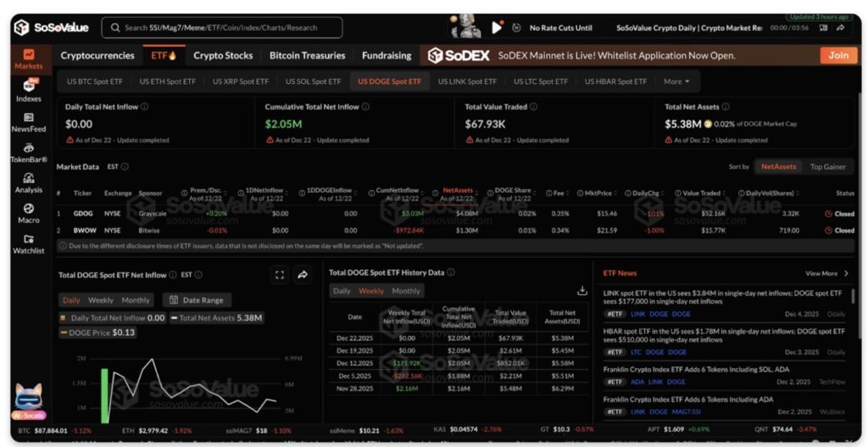This screenshot has height=447, width=868.
Task: Sort market data by Top Gainer
Action: coord(827,167)
